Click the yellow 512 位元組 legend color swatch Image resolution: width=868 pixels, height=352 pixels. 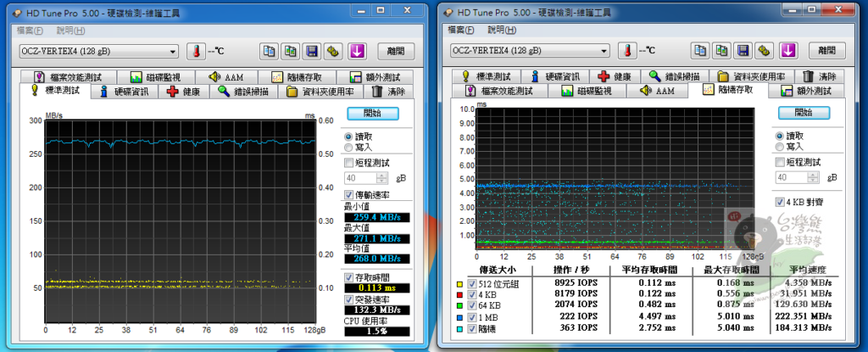click(x=459, y=285)
